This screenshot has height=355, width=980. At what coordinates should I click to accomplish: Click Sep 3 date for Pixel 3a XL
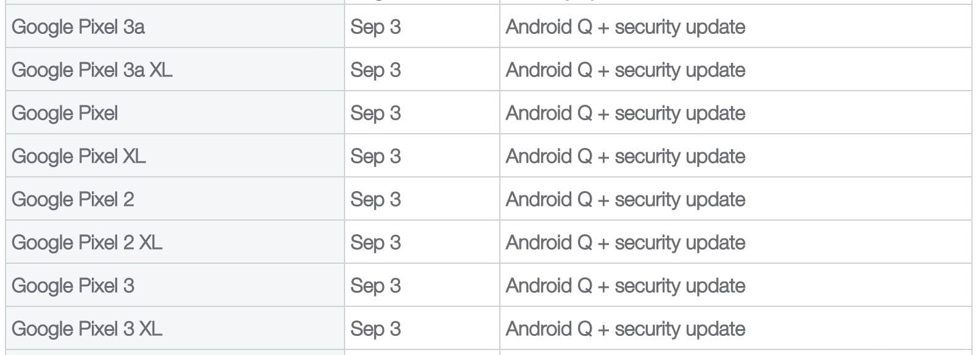pyautogui.click(x=375, y=70)
